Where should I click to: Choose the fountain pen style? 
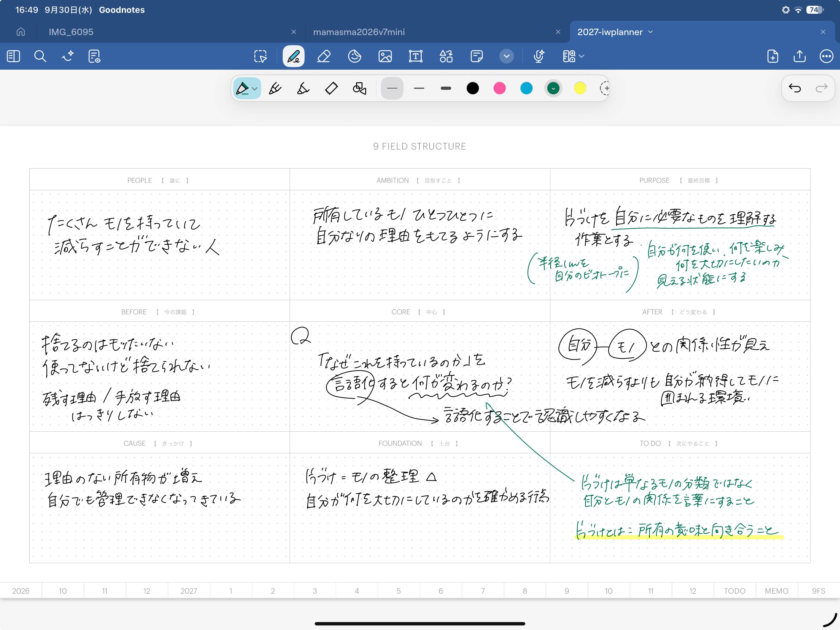tap(275, 89)
